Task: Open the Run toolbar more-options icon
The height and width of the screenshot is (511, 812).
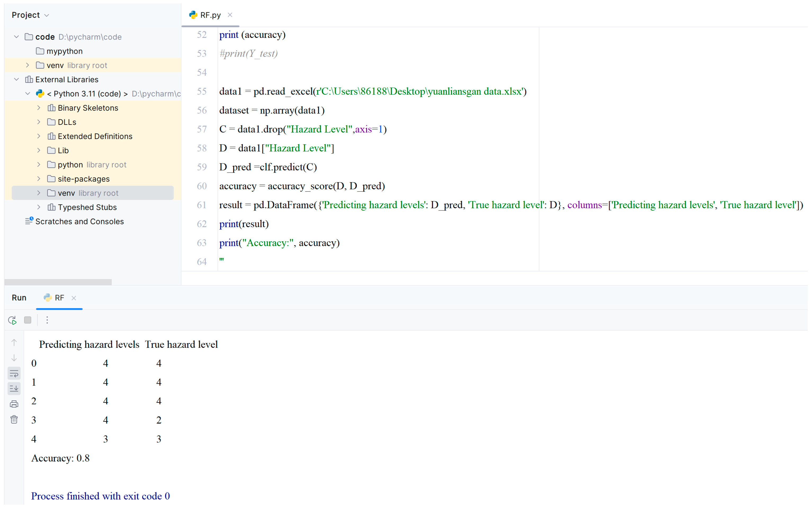Action: tap(47, 320)
